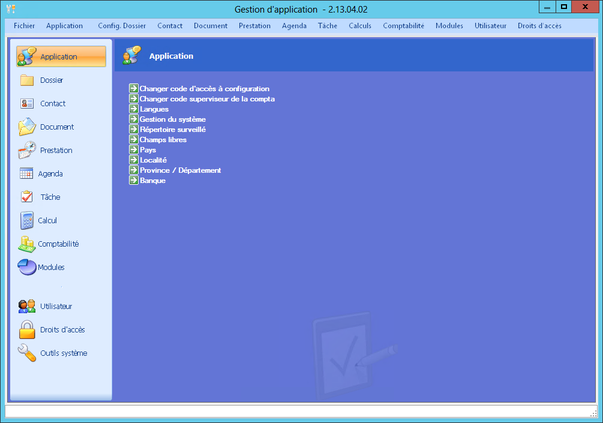Open the Province / Département link

click(180, 170)
